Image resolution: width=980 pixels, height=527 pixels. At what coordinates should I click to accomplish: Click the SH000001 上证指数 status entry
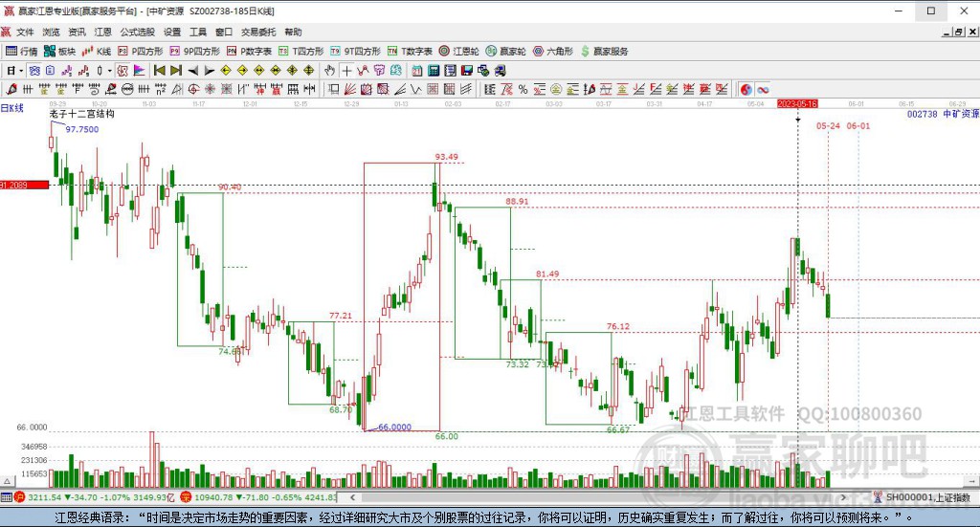pos(927,497)
